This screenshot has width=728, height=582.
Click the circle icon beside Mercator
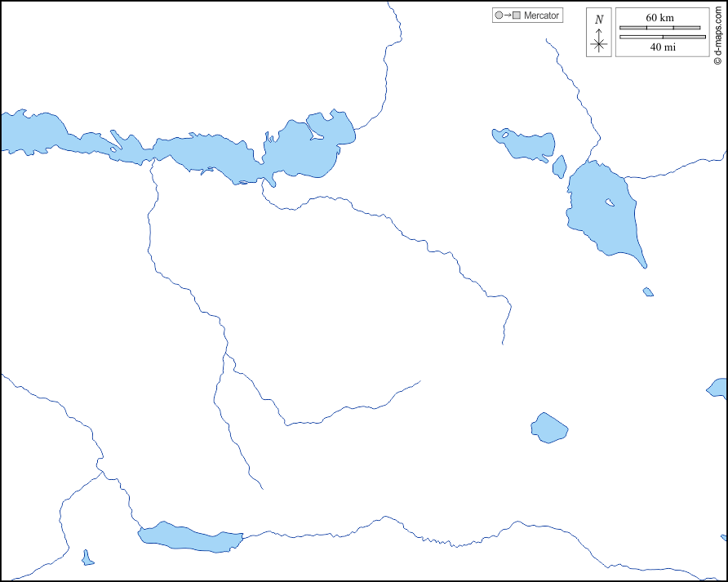coord(498,16)
